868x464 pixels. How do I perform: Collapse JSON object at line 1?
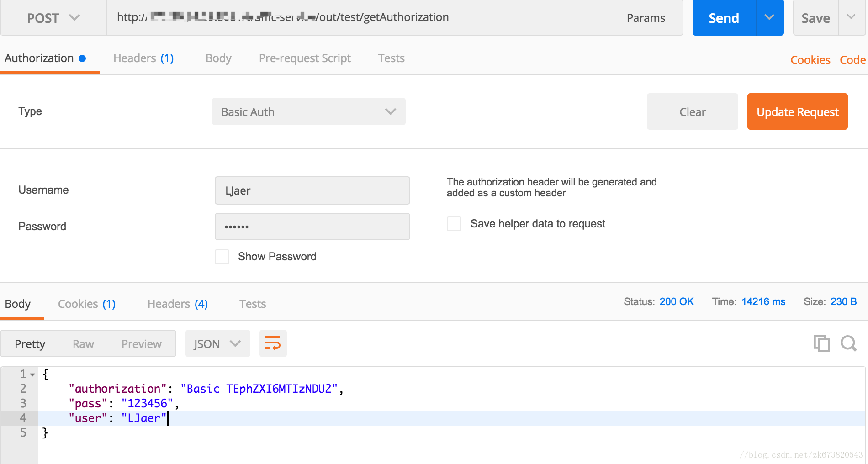pyautogui.click(x=32, y=374)
